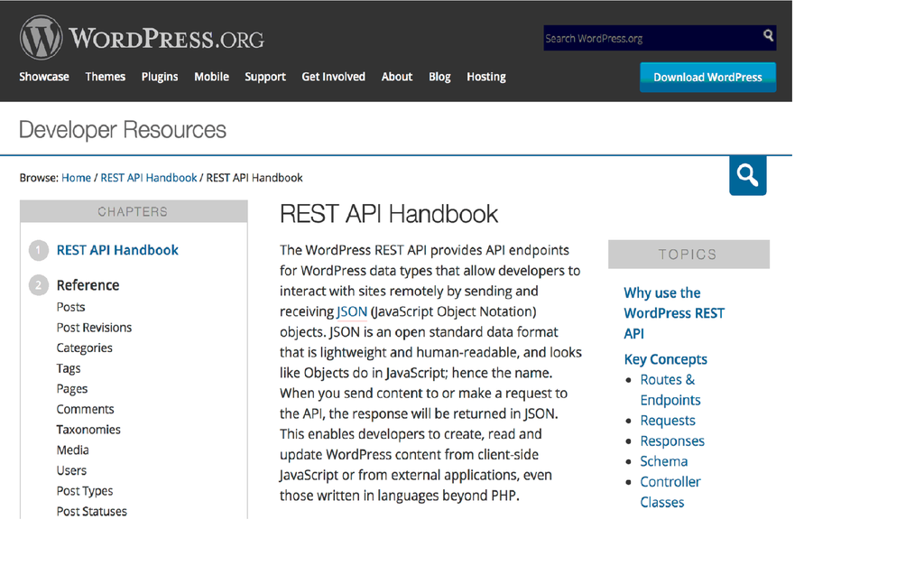Go to Home breadcrumb link

pos(76,178)
